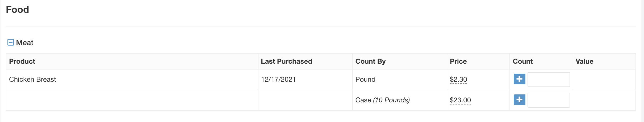Viewport: 644px width, 122px height.
Task: Collapse the Meat category section
Action: [11, 42]
